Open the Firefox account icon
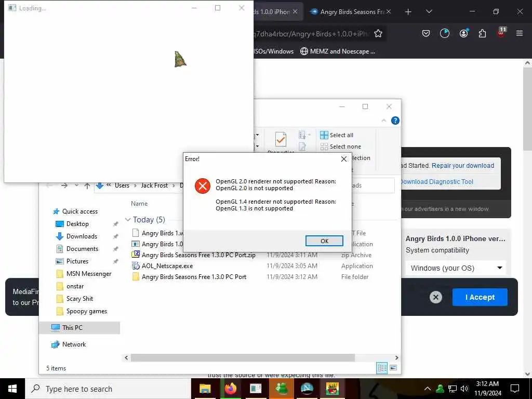The height and width of the screenshot is (399, 532). click(x=463, y=33)
